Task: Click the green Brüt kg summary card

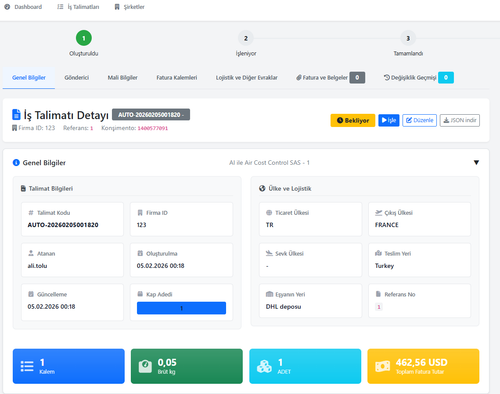Action: coord(187,366)
